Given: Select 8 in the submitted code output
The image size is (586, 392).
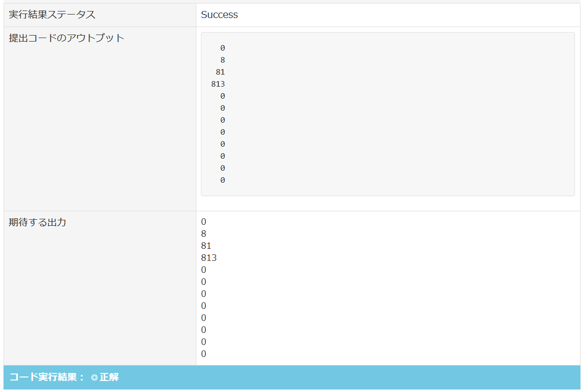Looking at the screenshot, I should (222, 60).
